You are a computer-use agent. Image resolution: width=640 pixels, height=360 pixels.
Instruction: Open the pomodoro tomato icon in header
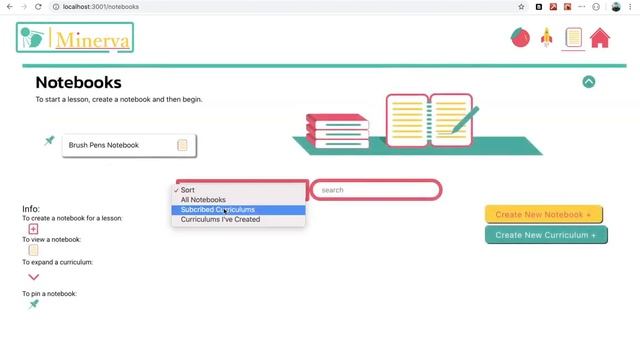tap(520, 38)
